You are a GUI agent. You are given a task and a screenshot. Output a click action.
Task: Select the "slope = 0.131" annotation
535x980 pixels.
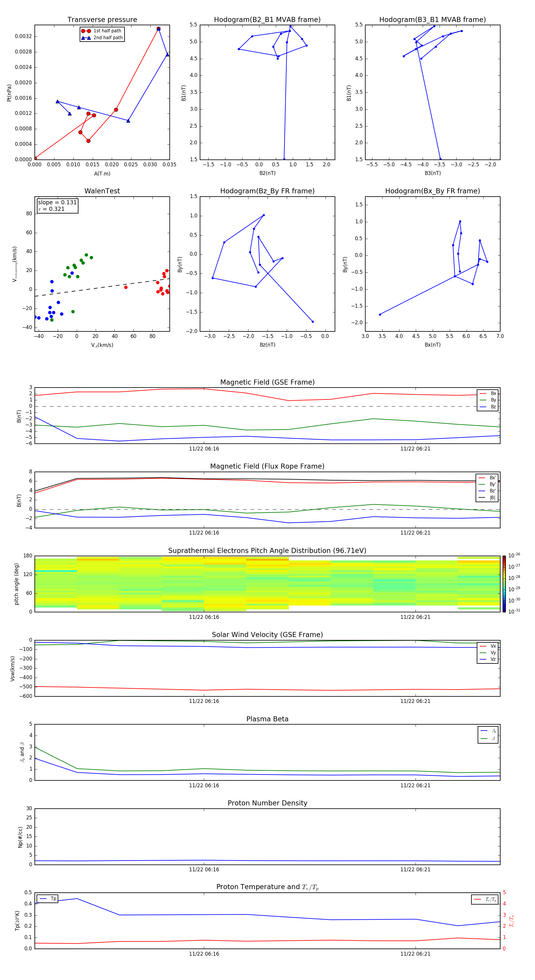click(x=57, y=203)
